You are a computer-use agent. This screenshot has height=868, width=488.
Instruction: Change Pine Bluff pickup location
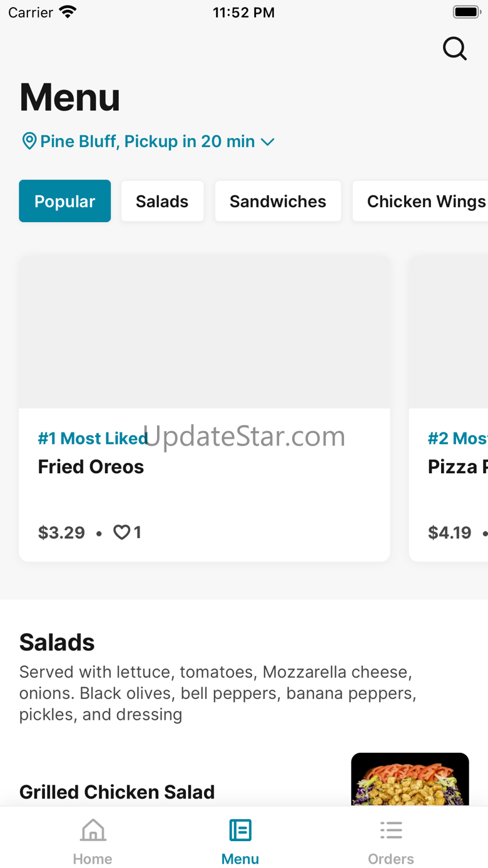coord(148,141)
